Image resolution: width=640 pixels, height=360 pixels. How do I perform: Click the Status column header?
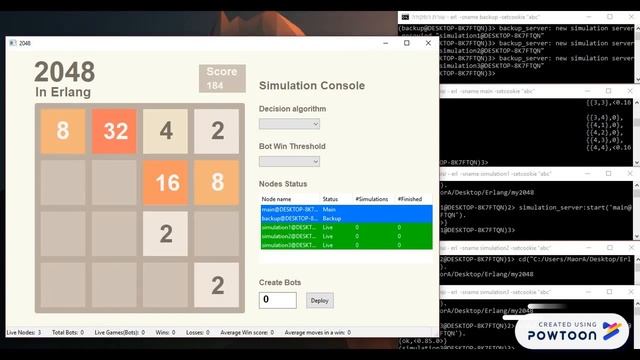(330, 199)
